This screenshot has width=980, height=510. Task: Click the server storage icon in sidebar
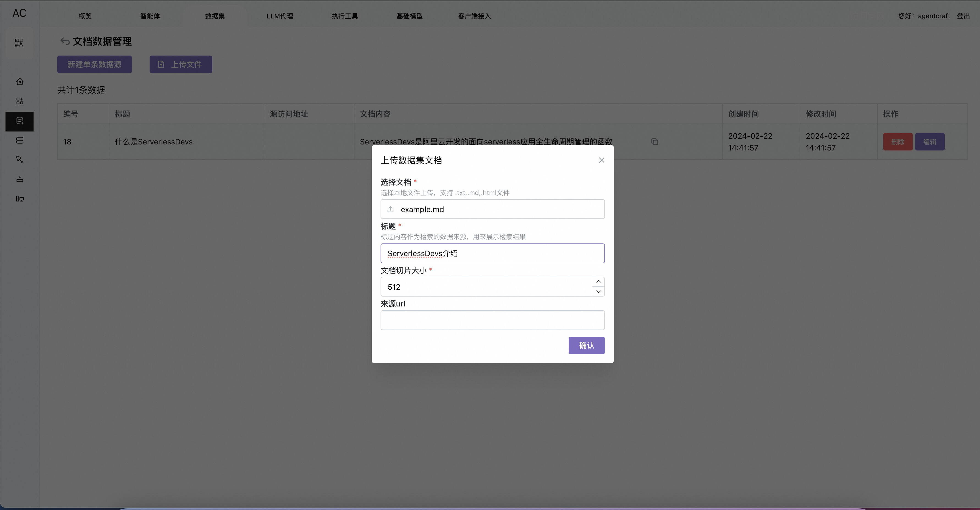[20, 141]
